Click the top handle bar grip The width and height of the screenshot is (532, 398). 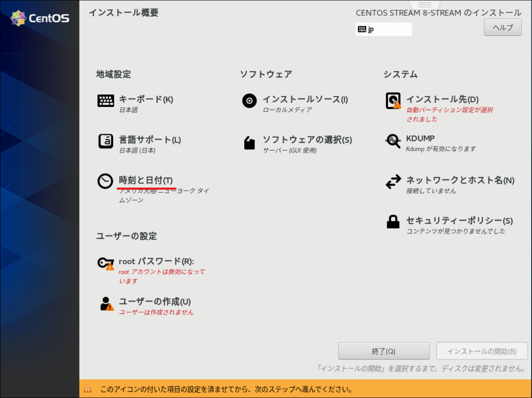click(425, 5)
